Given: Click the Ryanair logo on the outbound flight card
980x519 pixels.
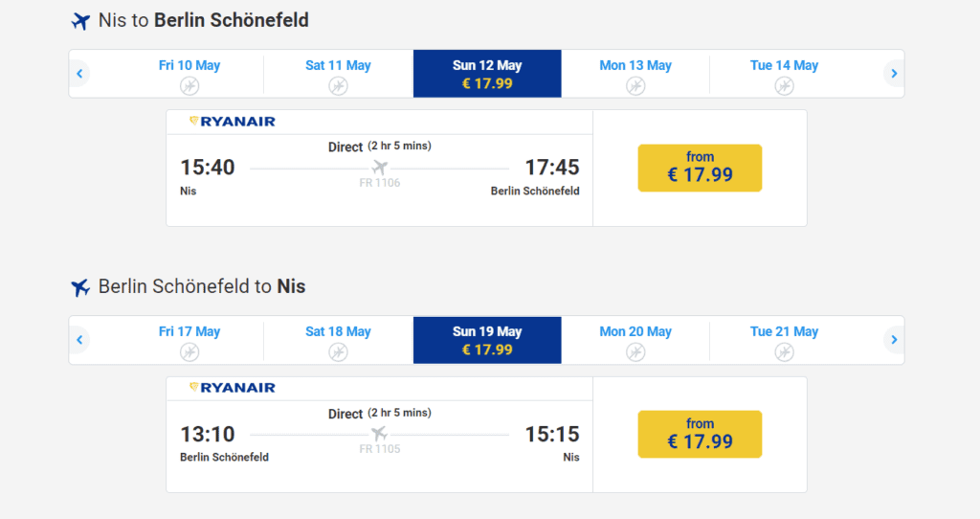Looking at the screenshot, I should (232, 122).
